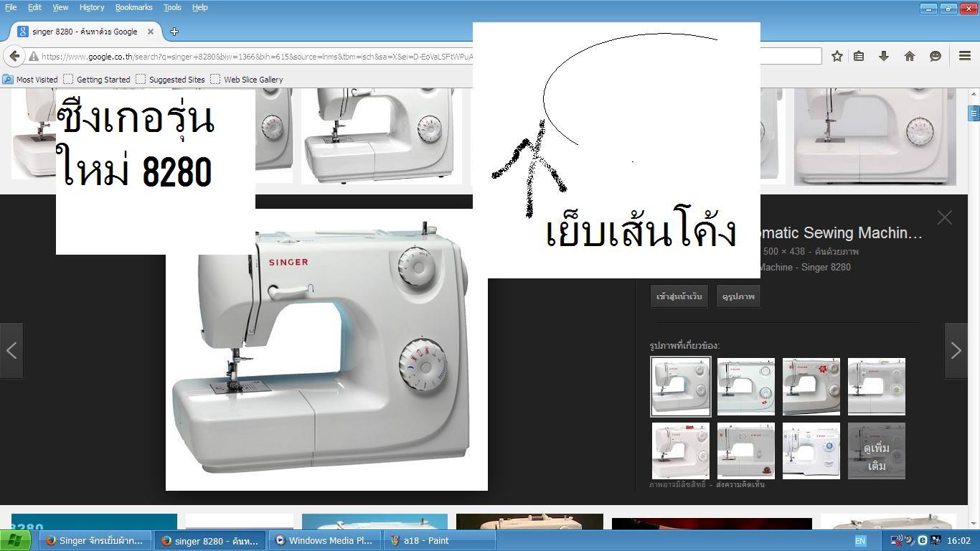Close the singer 8280 tab
Viewport: 980px width, 551px height.
point(151,32)
